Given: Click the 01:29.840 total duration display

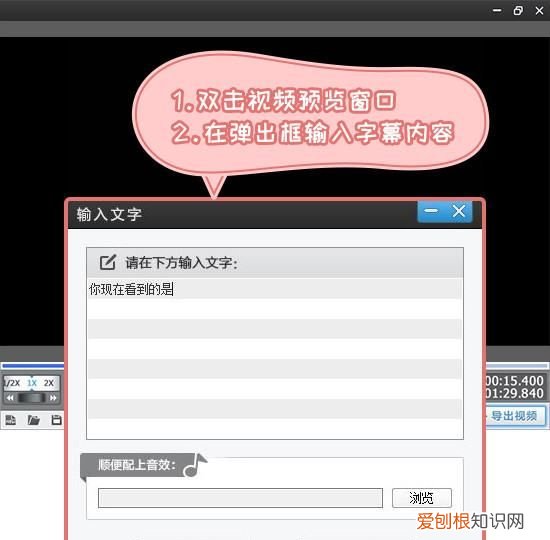Looking at the screenshot, I should (x=515, y=393).
